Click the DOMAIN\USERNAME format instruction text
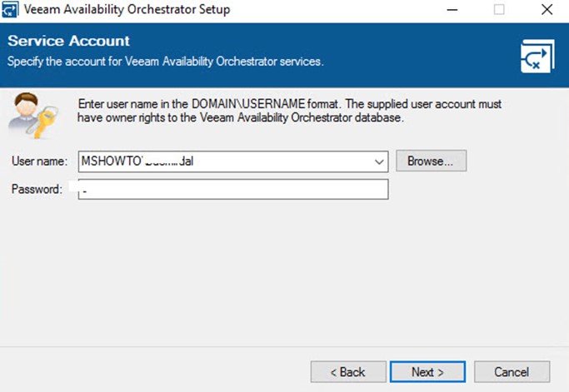 tap(290, 111)
